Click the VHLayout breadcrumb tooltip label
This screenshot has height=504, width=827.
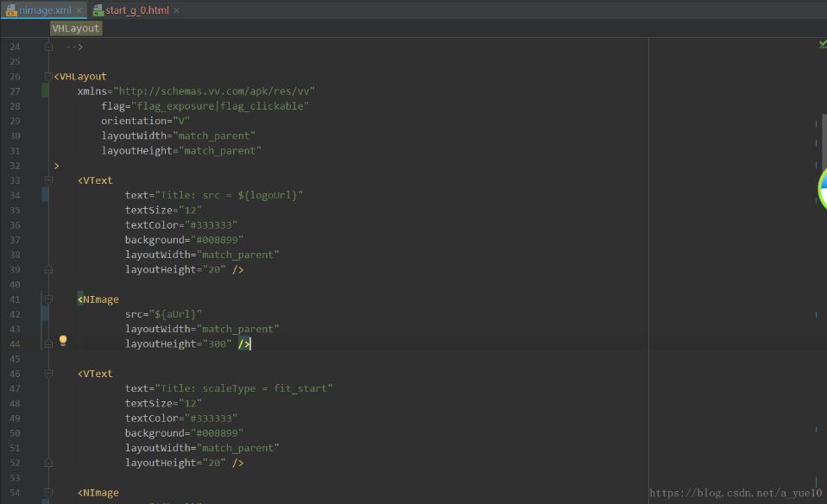[x=76, y=28]
